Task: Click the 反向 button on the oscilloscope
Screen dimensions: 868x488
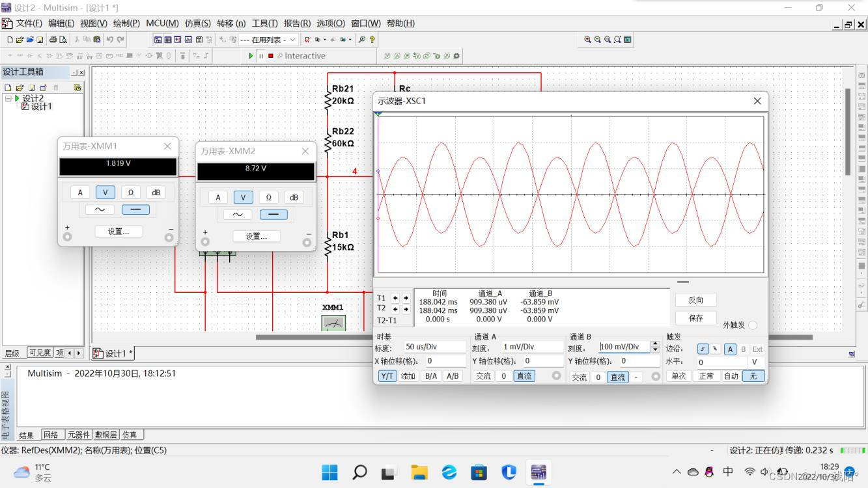Action: click(695, 299)
